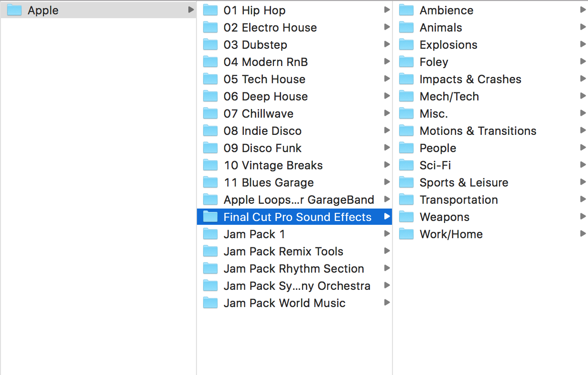Viewport: 588px width, 375px height.
Task: Click the Jam Pack 1 folder icon
Action: [210, 234]
